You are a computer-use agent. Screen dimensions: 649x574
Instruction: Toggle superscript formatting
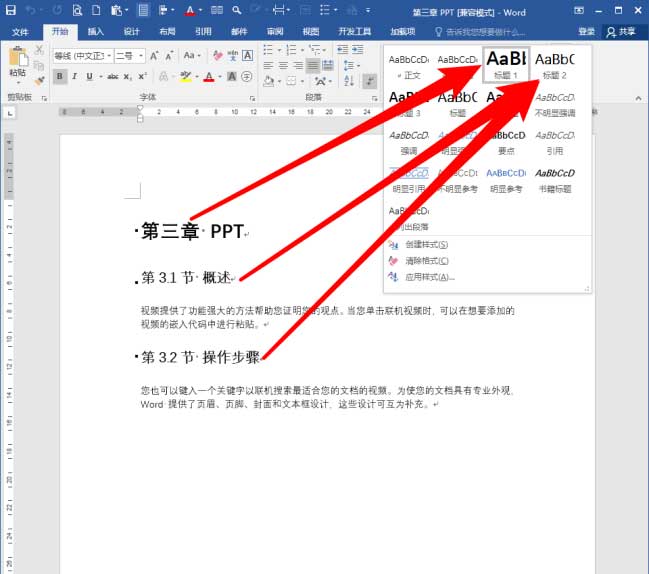(x=142, y=76)
